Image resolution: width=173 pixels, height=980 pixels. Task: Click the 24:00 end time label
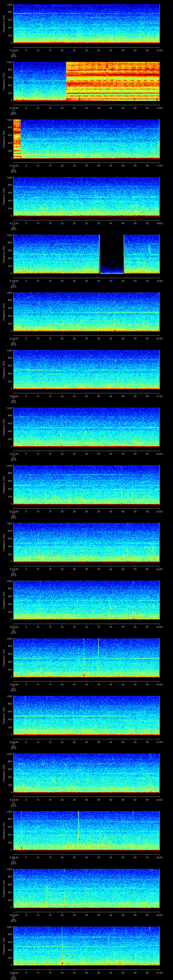[x=159, y=569]
